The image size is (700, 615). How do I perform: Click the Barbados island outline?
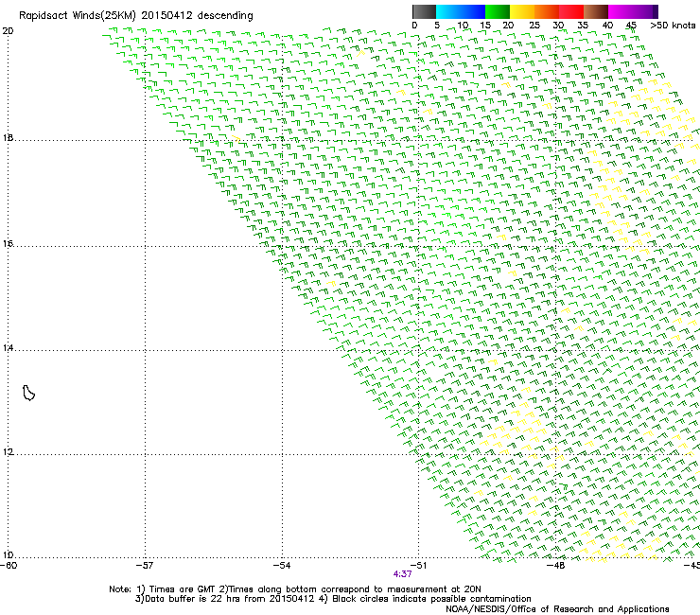(x=28, y=393)
